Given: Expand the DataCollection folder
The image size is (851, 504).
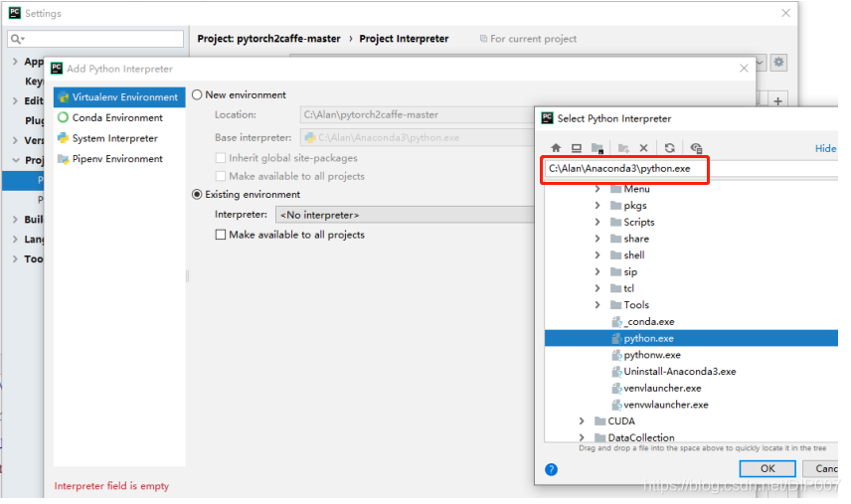Looking at the screenshot, I should (582, 437).
